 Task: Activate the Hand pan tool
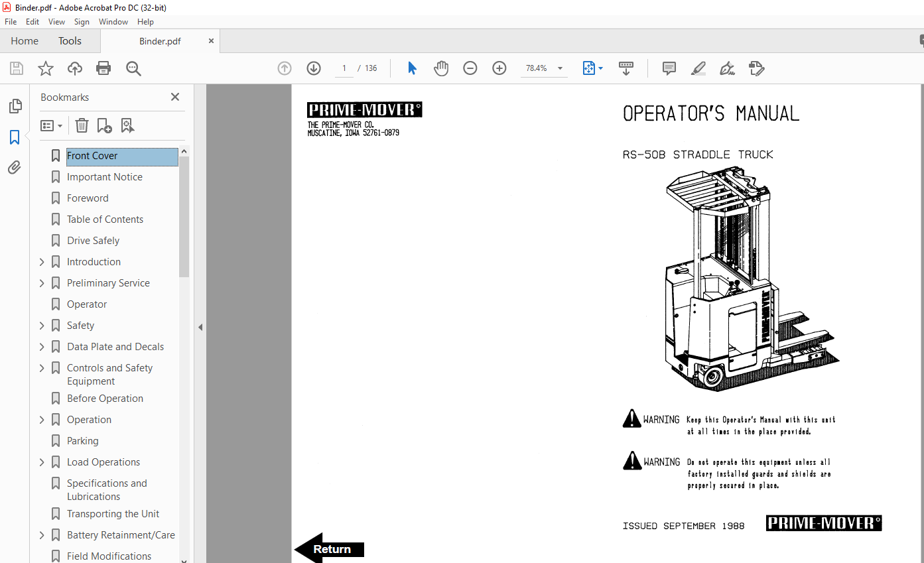click(441, 68)
